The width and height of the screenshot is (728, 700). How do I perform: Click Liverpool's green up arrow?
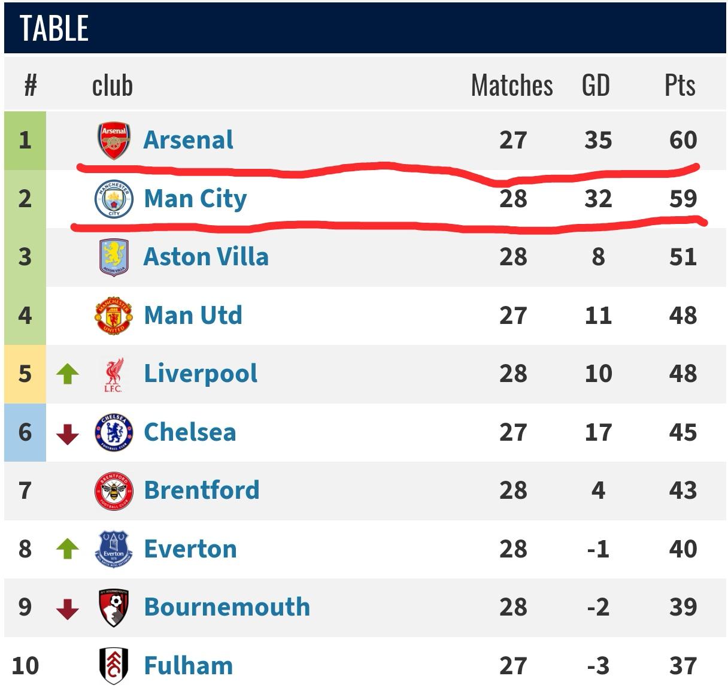[68, 374]
